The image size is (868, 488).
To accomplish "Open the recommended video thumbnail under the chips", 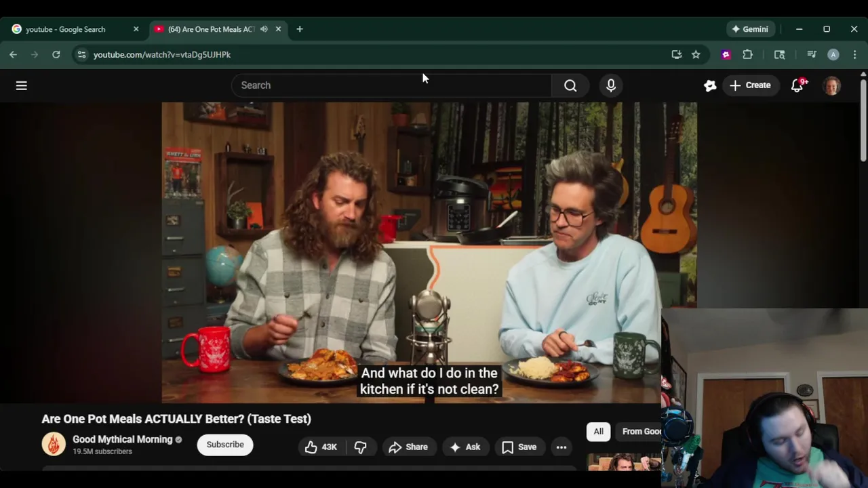I will [x=624, y=463].
